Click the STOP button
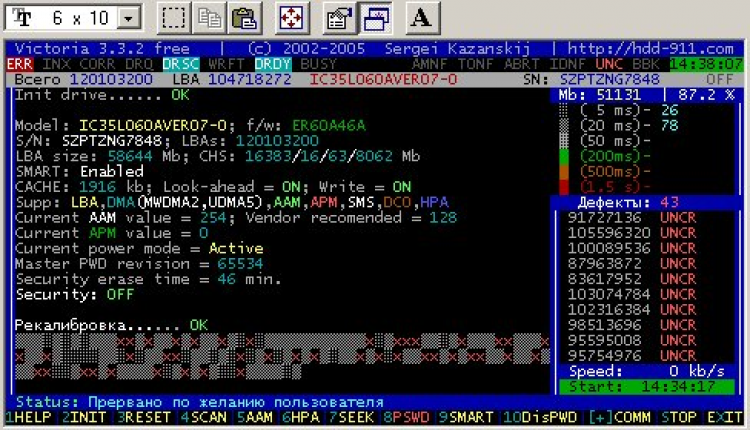Viewport: 750px width, 430px height. pos(679,417)
